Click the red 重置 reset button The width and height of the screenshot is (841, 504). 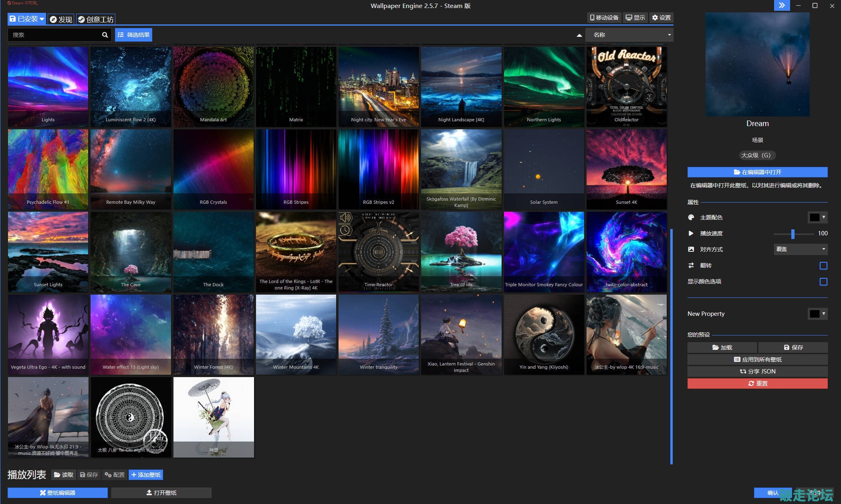point(757,384)
